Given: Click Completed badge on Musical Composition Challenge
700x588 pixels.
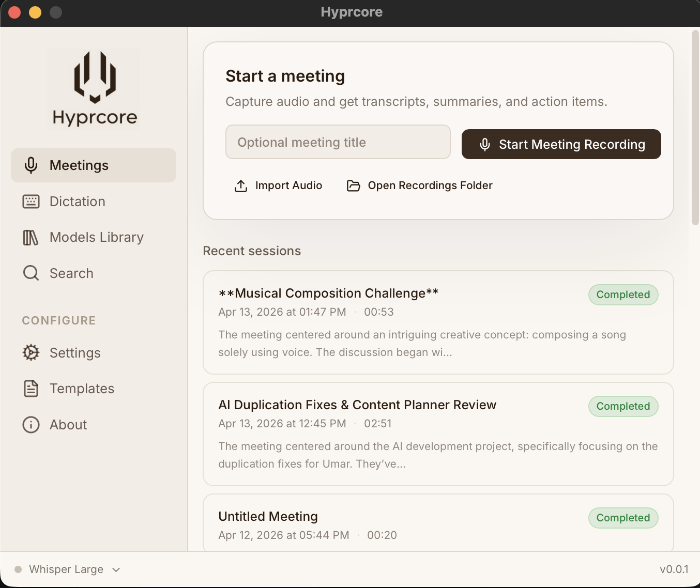Looking at the screenshot, I should pyautogui.click(x=623, y=295).
